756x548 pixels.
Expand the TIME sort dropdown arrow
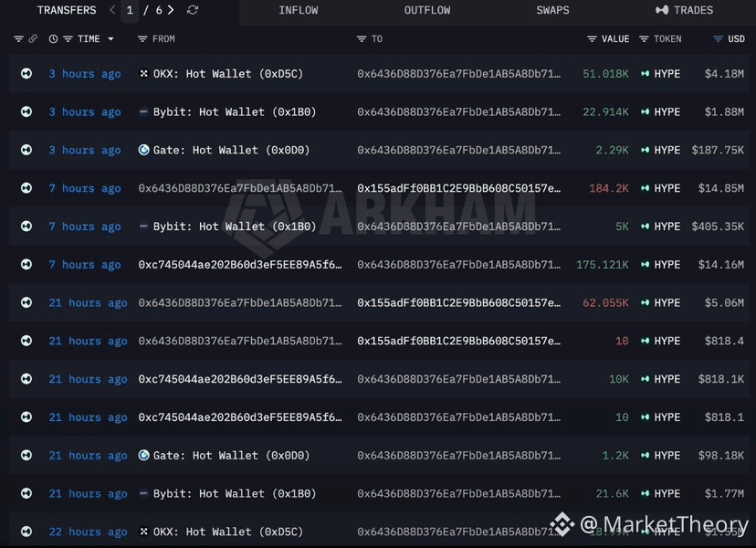pos(110,39)
